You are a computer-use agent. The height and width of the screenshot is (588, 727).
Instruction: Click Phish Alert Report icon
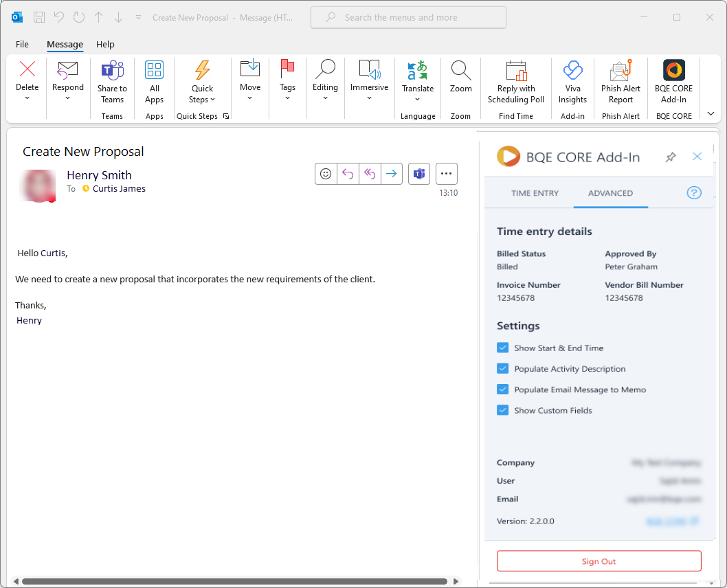click(x=620, y=70)
